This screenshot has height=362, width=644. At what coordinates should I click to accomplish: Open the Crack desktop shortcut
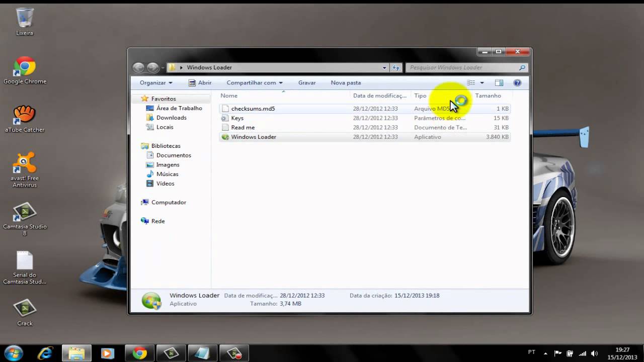point(25,312)
